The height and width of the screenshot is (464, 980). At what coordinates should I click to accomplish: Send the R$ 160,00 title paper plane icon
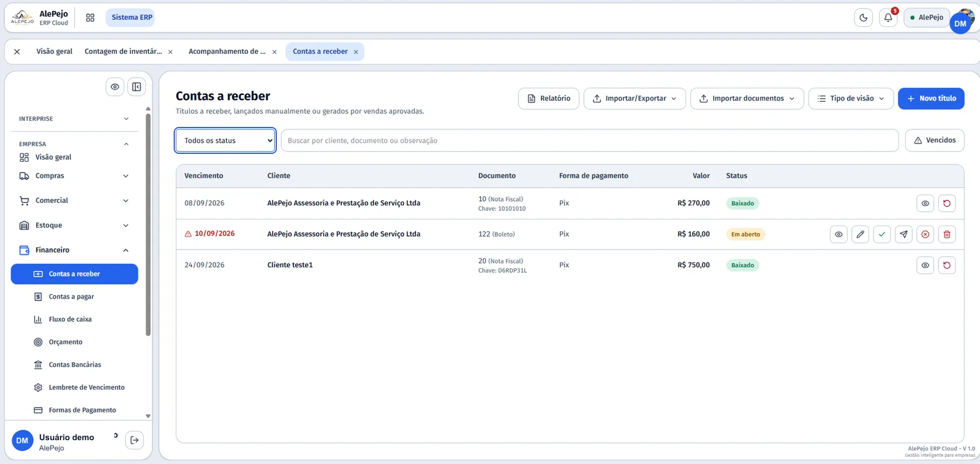pyautogui.click(x=903, y=234)
